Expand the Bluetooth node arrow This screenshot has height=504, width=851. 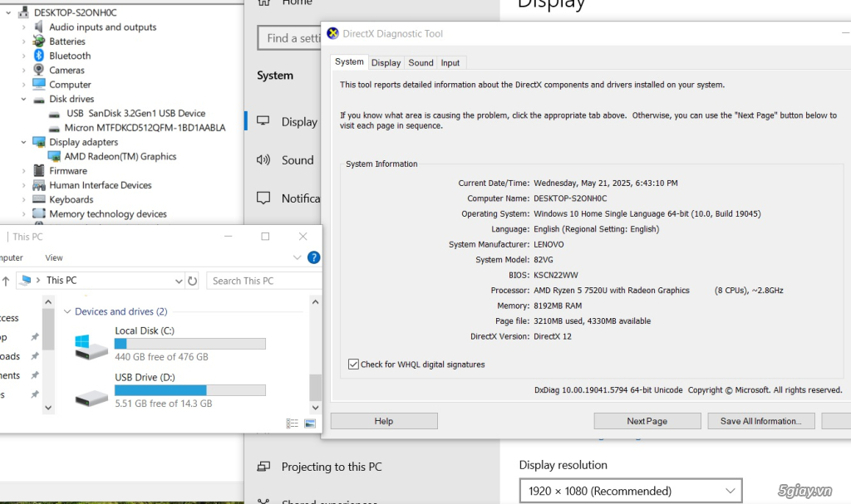pyautogui.click(x=23, y=56)
